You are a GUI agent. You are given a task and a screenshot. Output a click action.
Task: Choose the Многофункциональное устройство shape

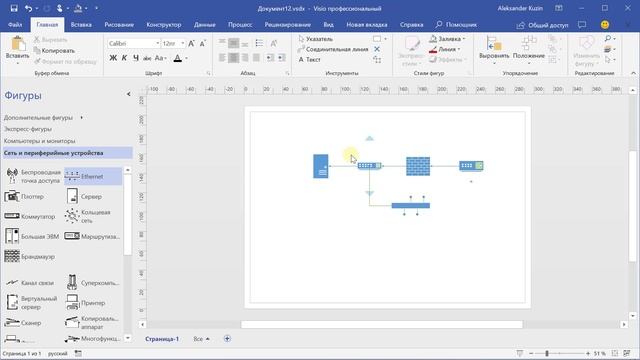click(93, 338)
